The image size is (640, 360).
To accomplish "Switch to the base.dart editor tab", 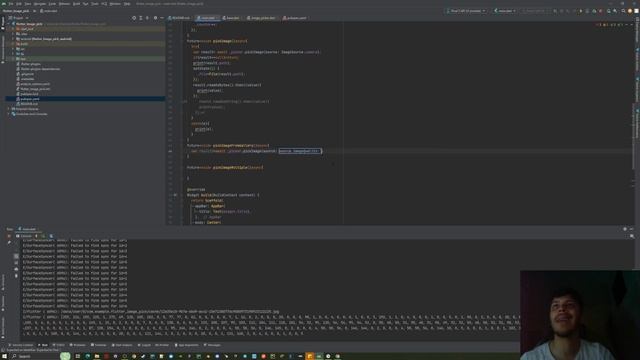I will coord(231,18).
